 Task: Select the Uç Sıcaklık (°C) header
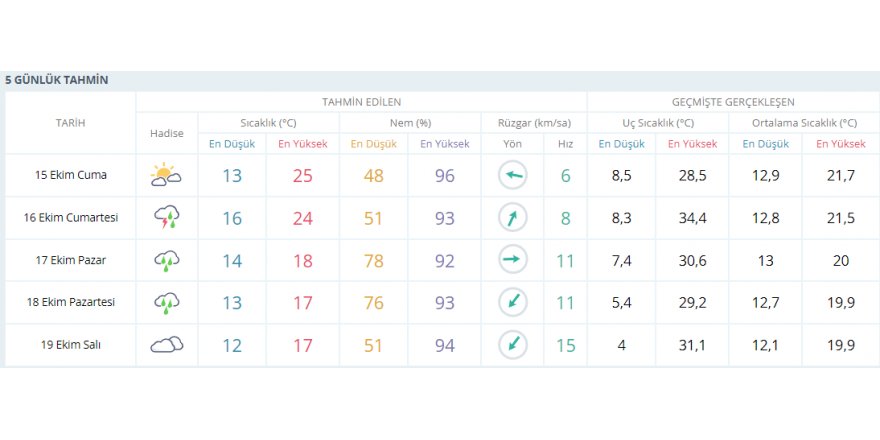point(657,123)
